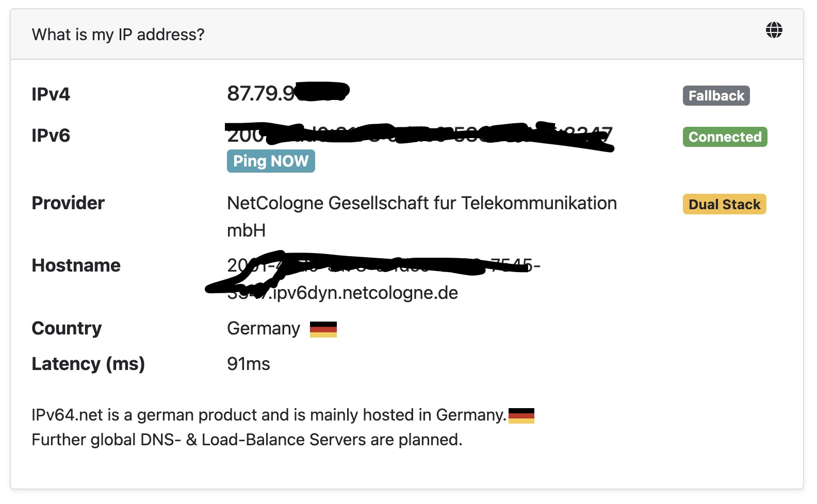Image resolution: width=817 pixels, height=504 pixels.
Task: Click the Fallback badge
Action: (x=716, y=96)
